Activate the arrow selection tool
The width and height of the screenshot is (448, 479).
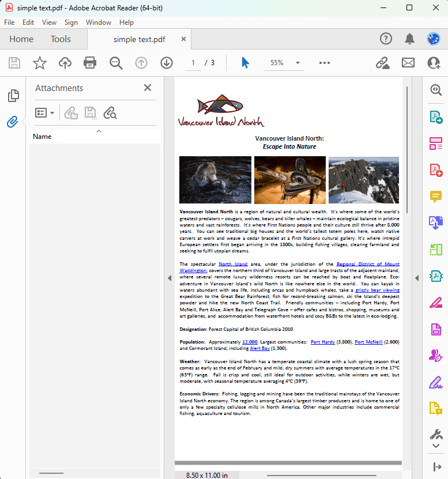point(245,63)
